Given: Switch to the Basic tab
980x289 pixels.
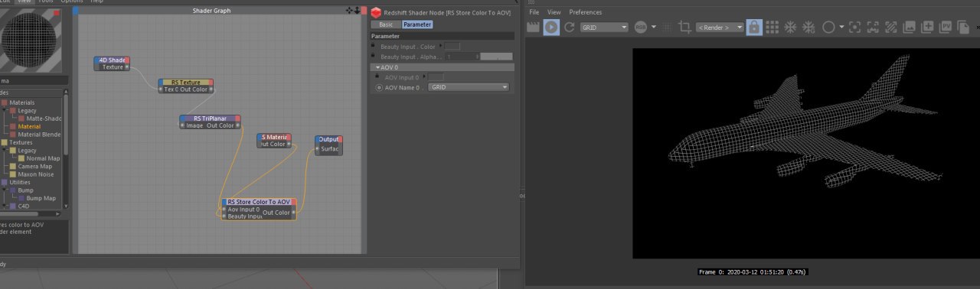Looking at the screenshot, I should pyautogui.click(x=386, y=24).
